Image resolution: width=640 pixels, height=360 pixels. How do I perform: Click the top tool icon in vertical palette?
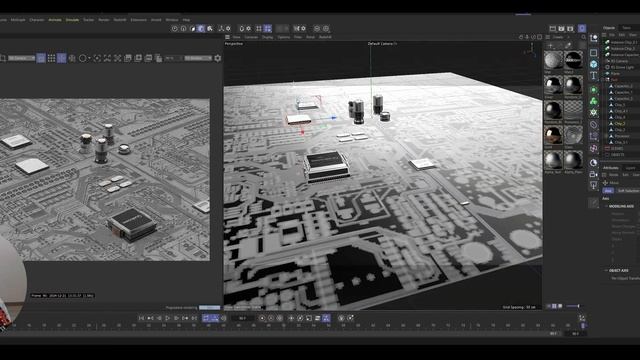593,38
